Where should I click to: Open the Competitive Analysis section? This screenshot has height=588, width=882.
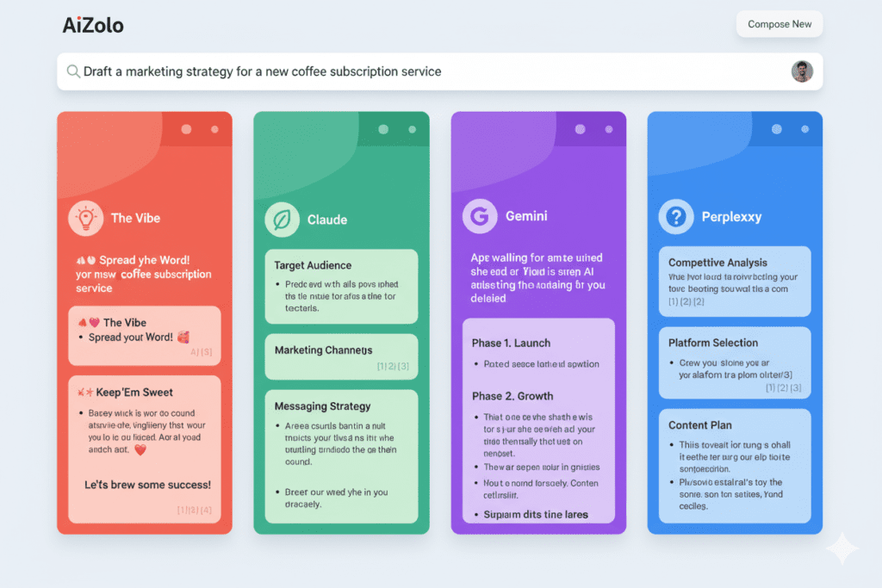735,282
